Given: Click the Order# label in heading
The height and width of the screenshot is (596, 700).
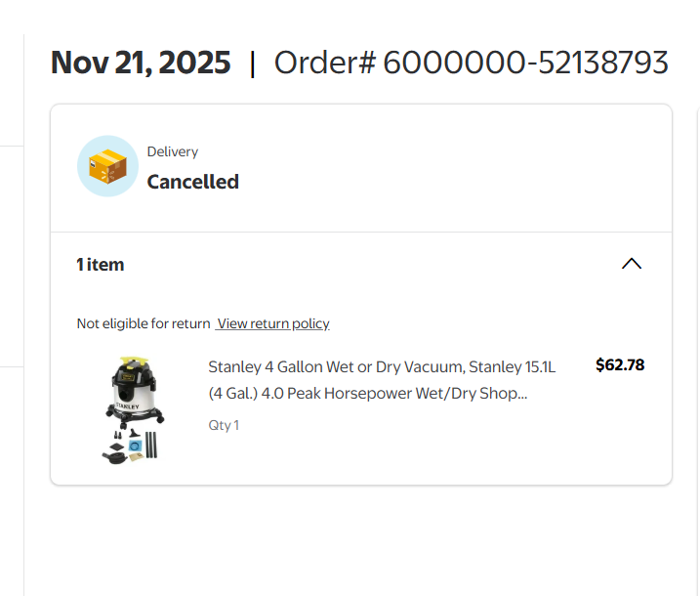Looking at the screenshot, I should [x=325, y=63].
